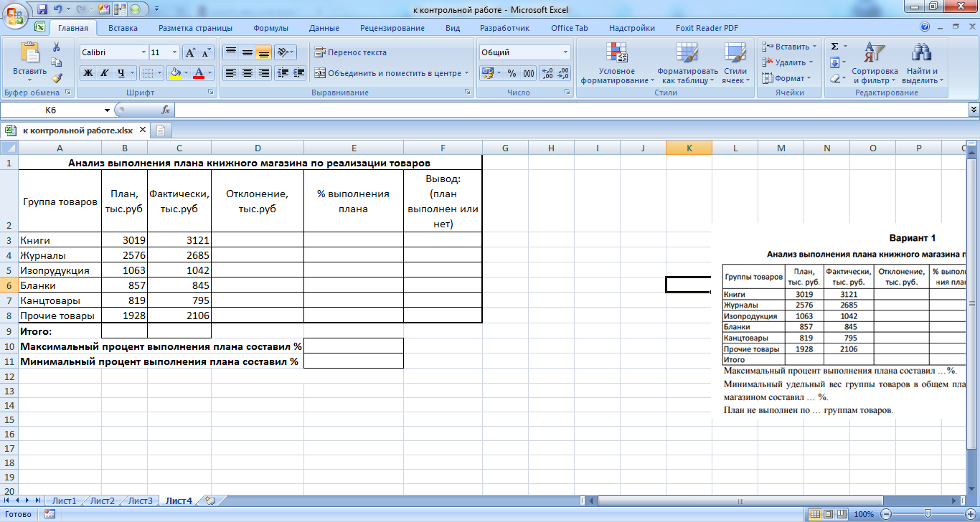Click the accounting currency format icon

(x=488, y=73)
